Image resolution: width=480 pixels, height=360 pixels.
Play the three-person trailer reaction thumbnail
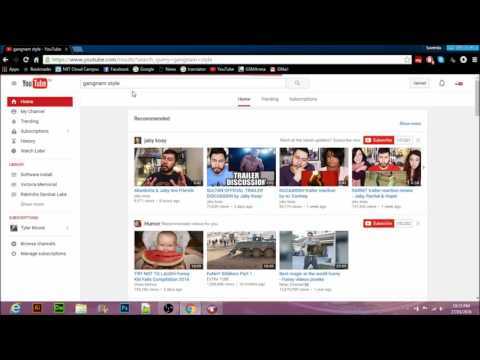coord(386,167)
